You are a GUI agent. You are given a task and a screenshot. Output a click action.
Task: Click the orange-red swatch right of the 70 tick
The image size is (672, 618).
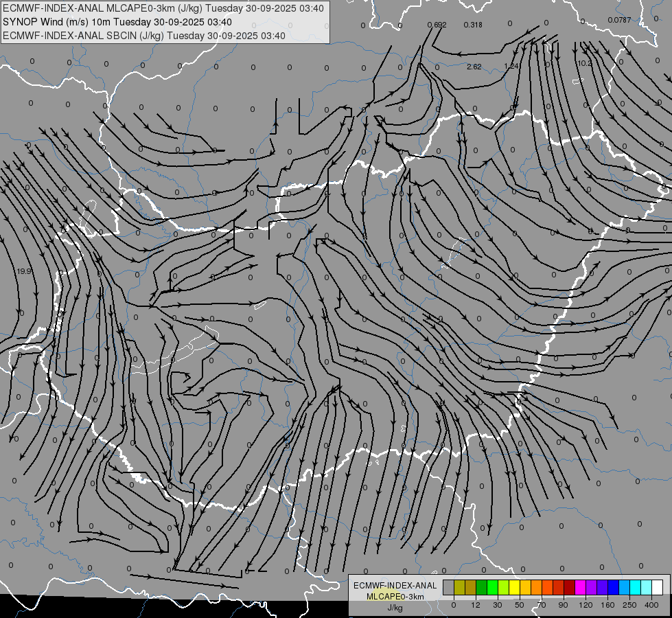(548, 587)
